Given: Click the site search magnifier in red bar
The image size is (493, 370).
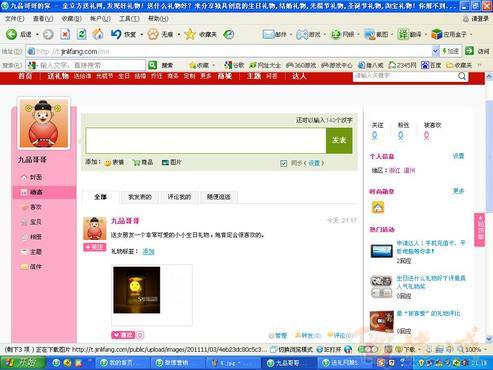Looking at the screenshot, I should 462,76.
